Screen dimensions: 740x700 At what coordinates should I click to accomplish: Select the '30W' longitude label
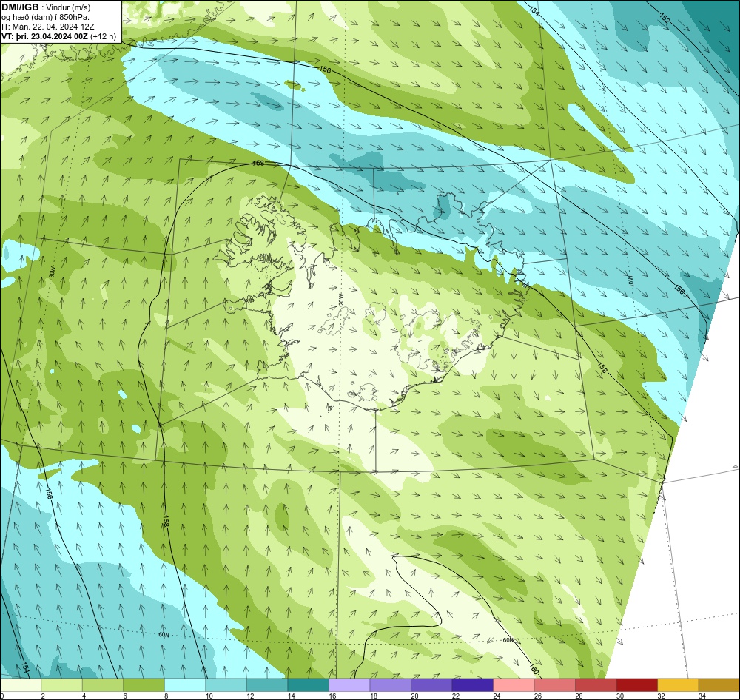click(52, 272)
